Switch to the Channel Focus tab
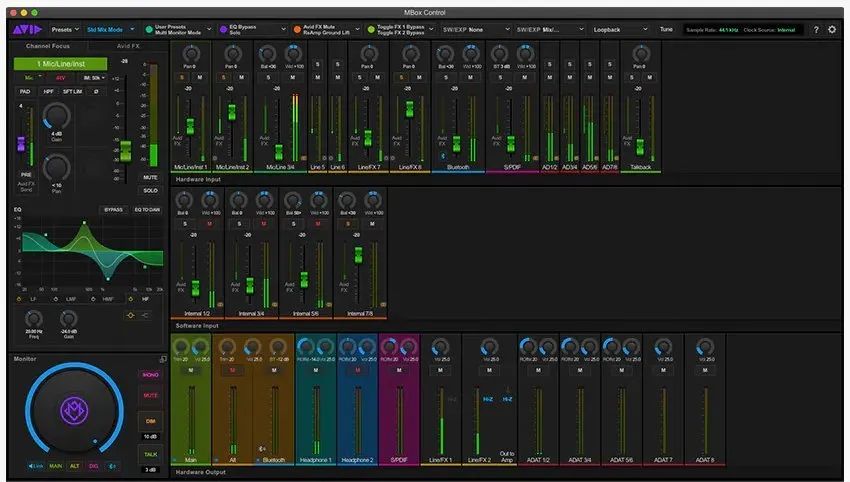The height and width of the screenshot is (482, 850). click(48, 46)
